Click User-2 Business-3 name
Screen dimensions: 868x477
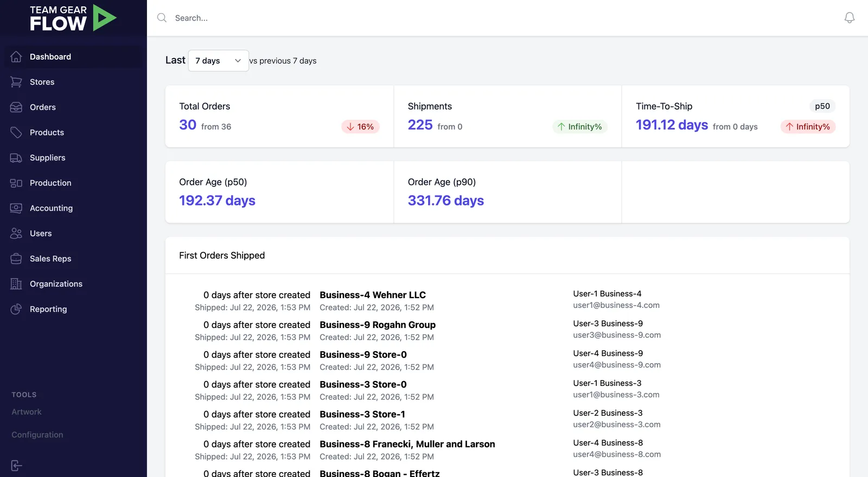click(x=608, y=413)
